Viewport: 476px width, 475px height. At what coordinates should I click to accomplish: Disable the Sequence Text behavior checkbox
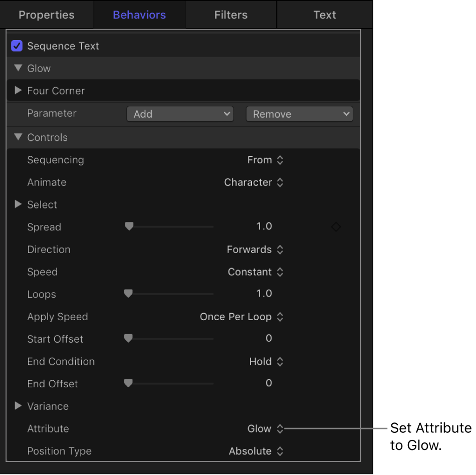tap(16, 46)
